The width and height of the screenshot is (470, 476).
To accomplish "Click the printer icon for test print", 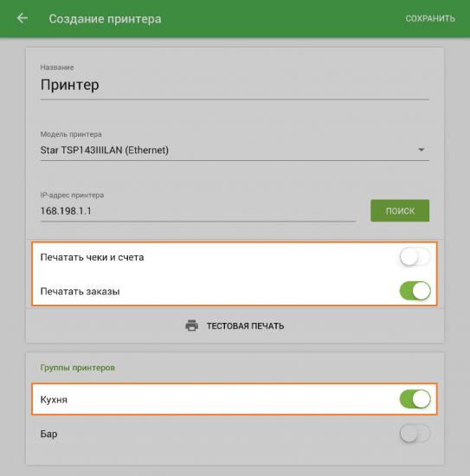I will [191, 325].
